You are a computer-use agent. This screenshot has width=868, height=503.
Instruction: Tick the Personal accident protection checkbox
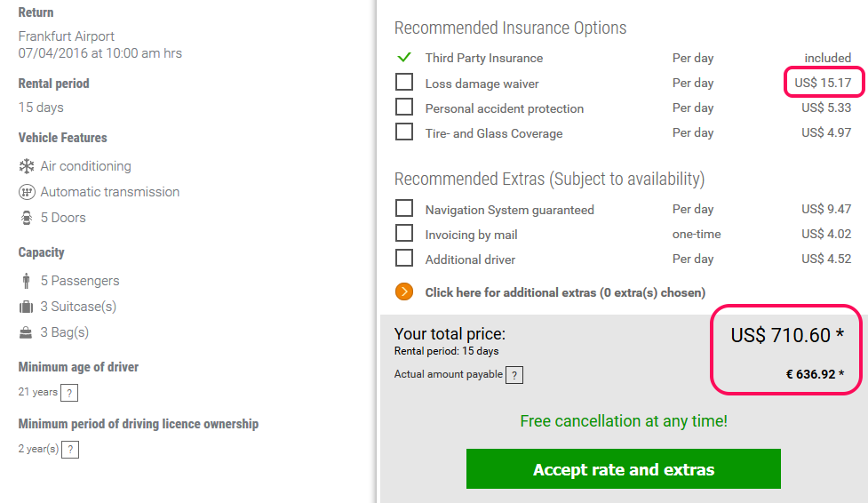pos(404,108)
